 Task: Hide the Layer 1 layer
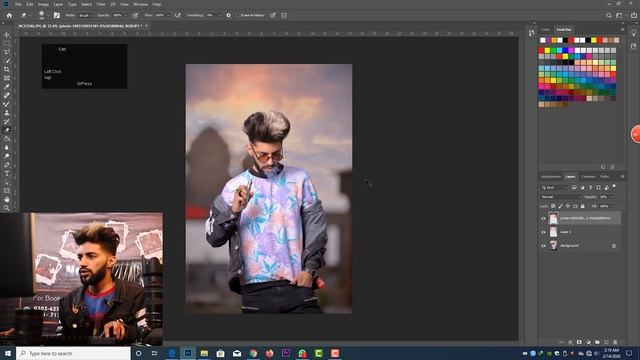[543, 232]
